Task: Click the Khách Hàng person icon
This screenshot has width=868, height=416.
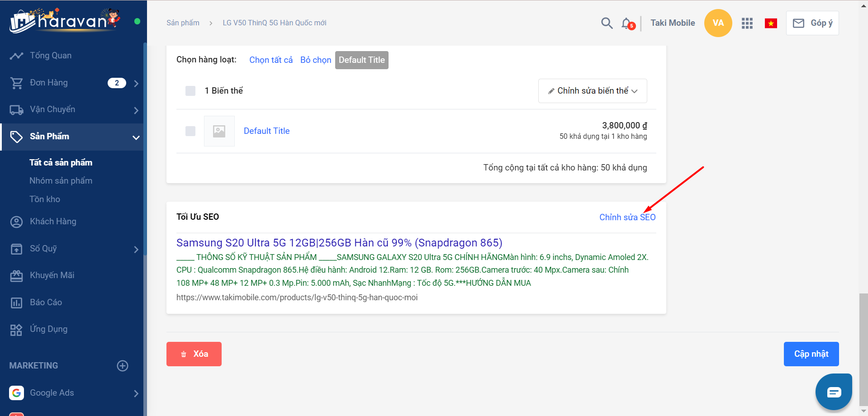Action: point(16,222)
